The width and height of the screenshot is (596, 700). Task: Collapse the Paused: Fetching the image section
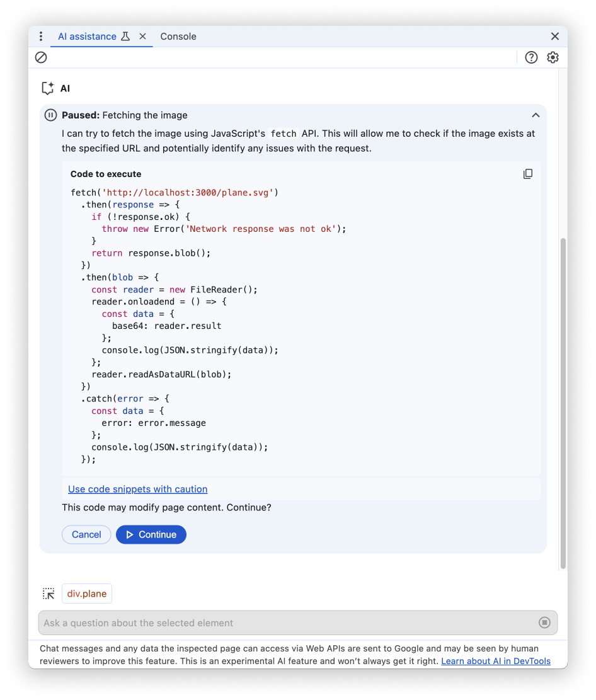536,115
